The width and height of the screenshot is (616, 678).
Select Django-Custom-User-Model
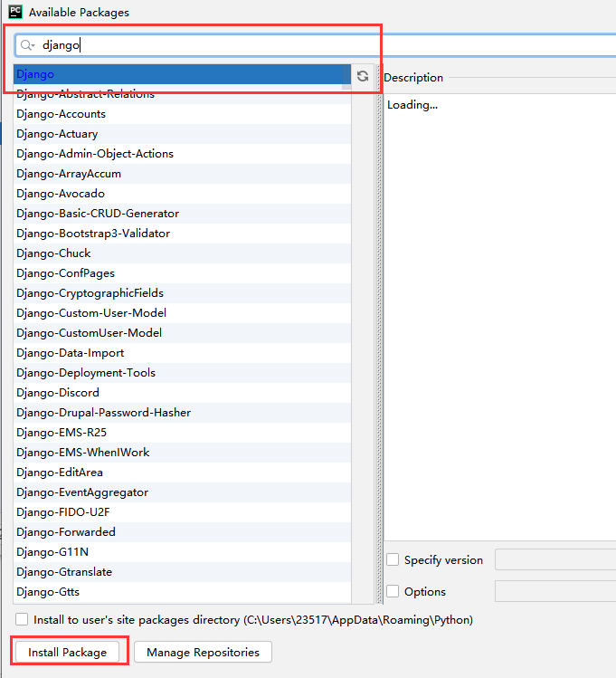coord(183,312)
